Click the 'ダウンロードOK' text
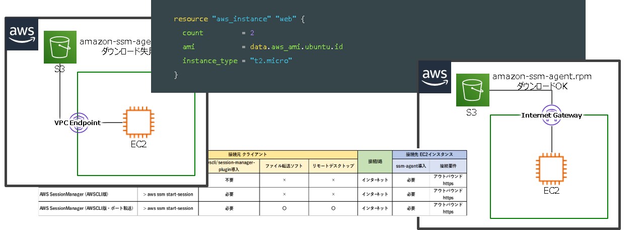The height and width of the screenshot is (230, 644). pos(542,86)
